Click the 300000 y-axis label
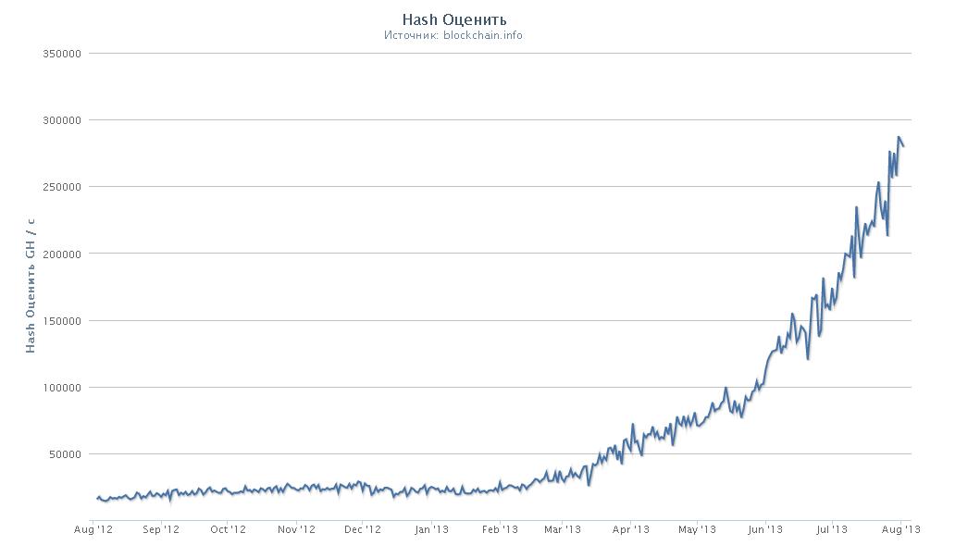This screenshot has height=558, width=980. click(x=62, y=120)
